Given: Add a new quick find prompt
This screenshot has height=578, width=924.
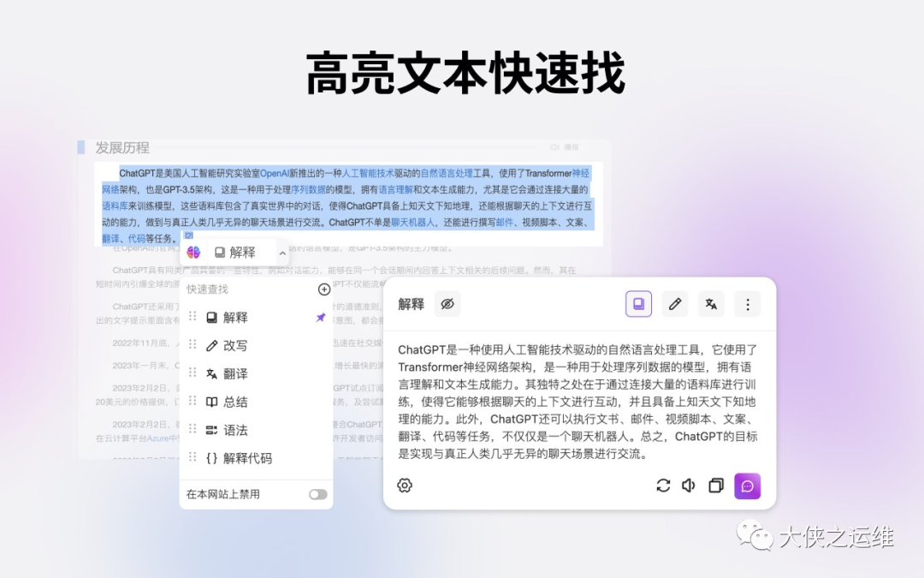Looking at the screenshot, I should 324,289.
